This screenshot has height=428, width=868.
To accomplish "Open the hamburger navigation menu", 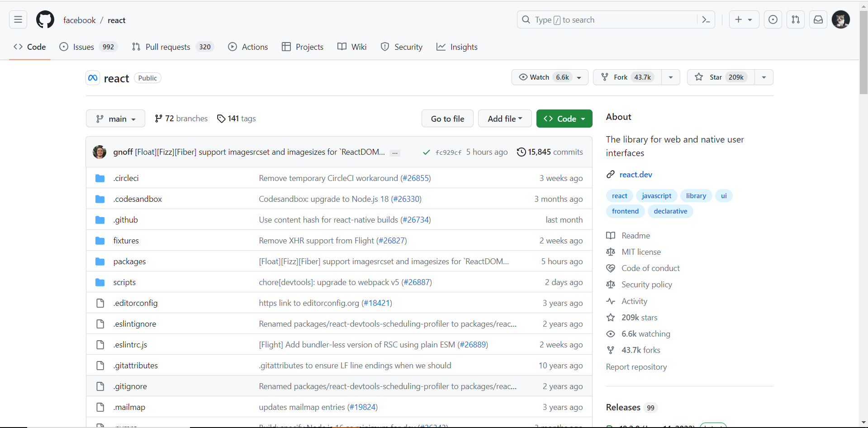I will pos(18,19).
